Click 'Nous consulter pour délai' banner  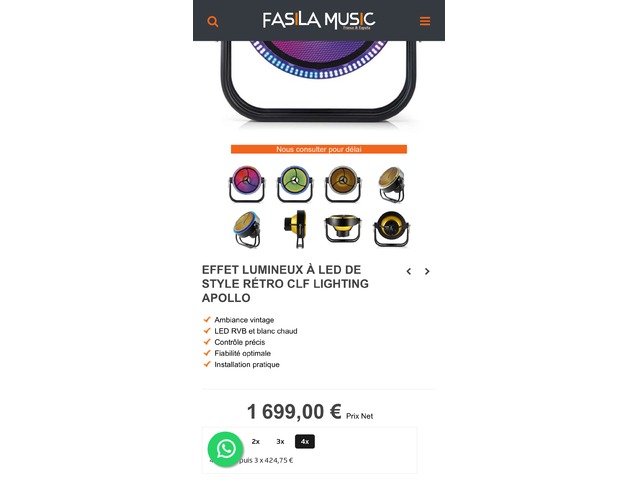pos(319,149)
